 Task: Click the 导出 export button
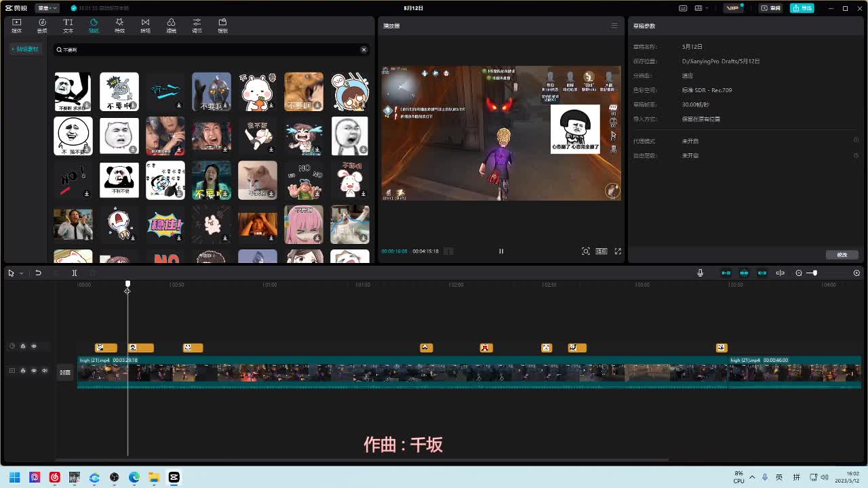[802, 8]
